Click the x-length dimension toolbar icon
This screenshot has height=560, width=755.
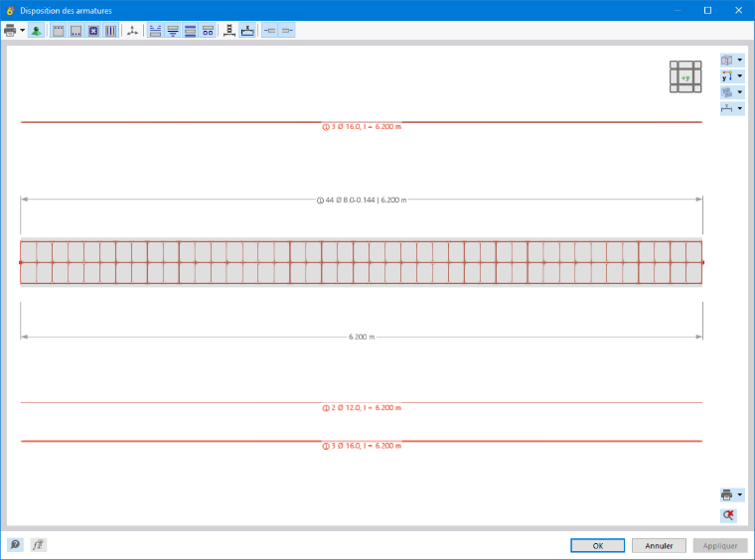coord(247,31)
